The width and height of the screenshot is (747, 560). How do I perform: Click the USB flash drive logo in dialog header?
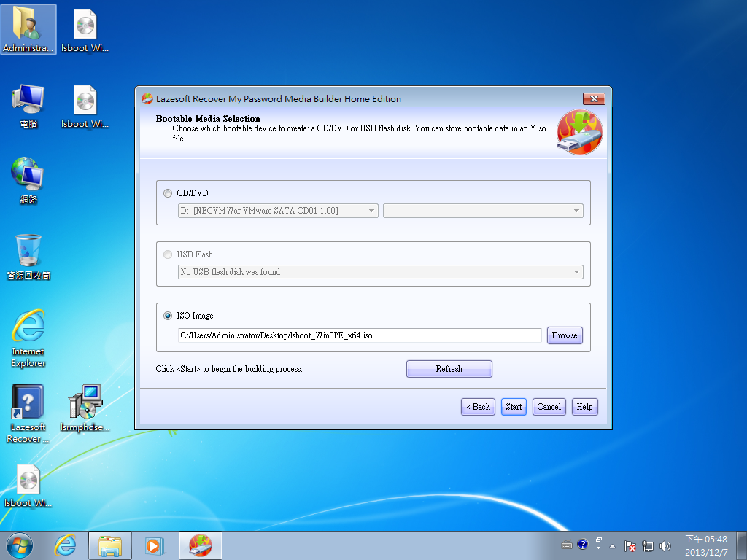point(580,133)
